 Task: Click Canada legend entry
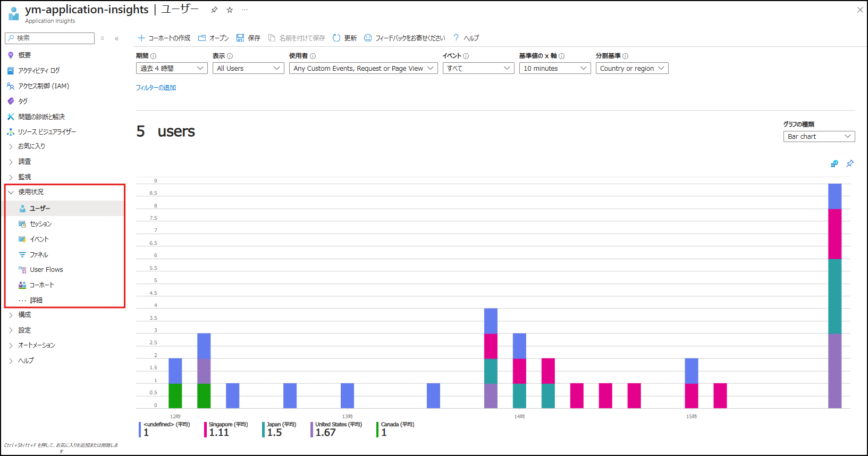tap(395, 429)
